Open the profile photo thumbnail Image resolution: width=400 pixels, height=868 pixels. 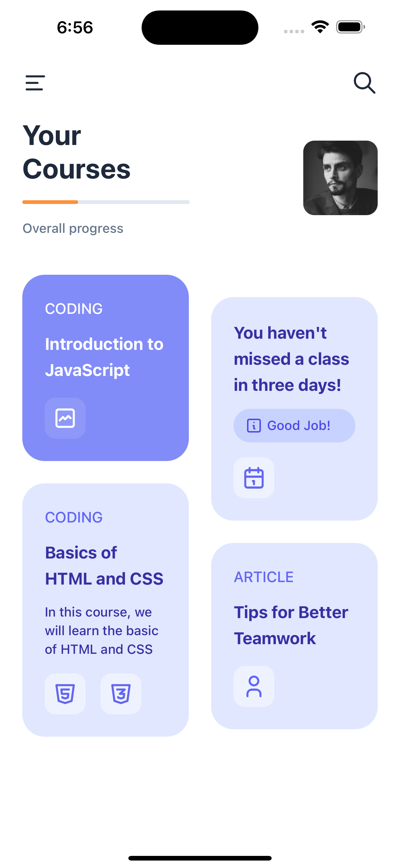point(340,178)
